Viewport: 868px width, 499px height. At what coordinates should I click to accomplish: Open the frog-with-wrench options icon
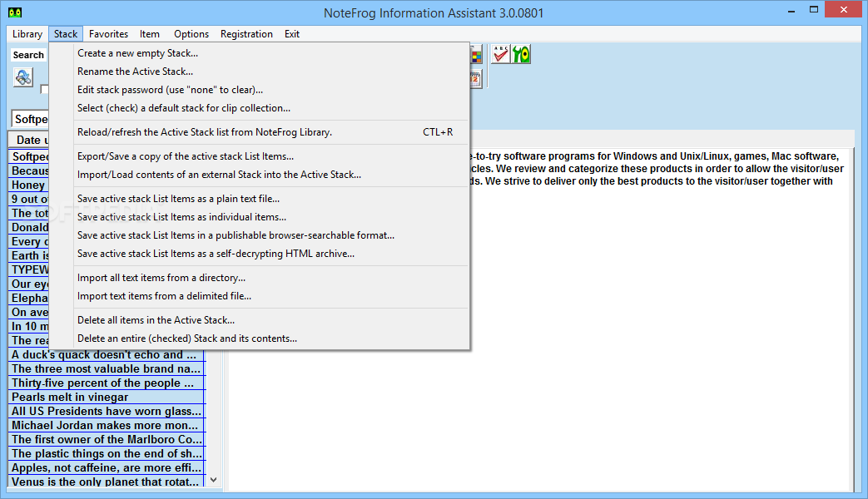[x=521, y=54]
